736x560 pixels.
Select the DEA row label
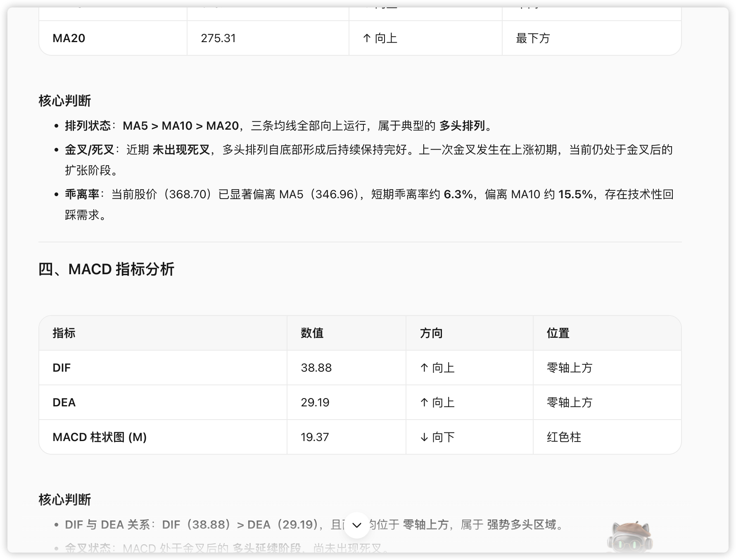pos(64,402)
